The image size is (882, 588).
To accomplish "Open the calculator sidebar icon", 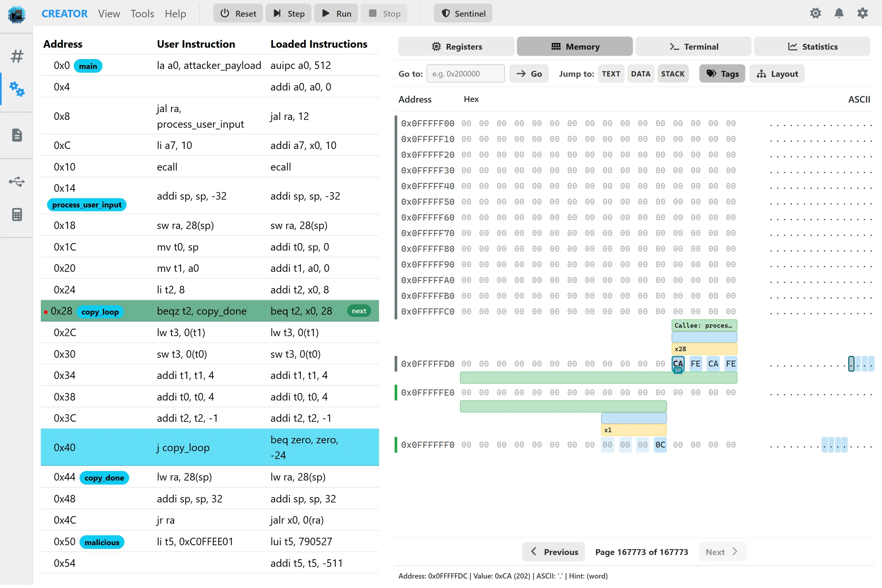I will [17, 215].
